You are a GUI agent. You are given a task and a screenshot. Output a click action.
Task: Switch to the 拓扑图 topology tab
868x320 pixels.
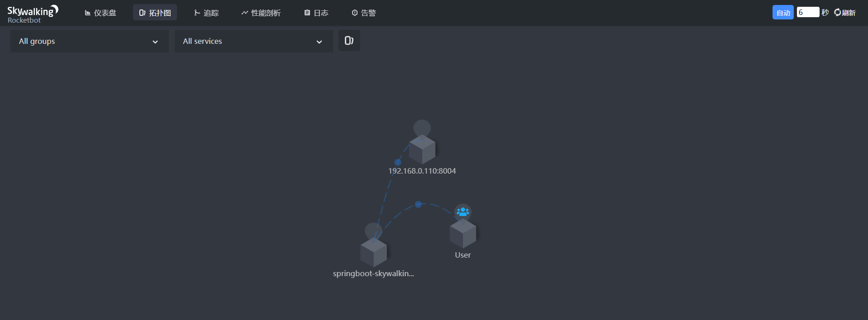point(155,13)
